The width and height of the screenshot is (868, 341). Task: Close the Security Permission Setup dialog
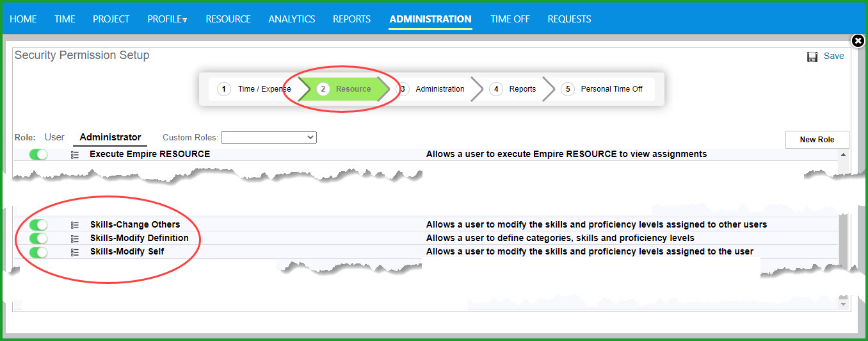click(x=858, y=41)
